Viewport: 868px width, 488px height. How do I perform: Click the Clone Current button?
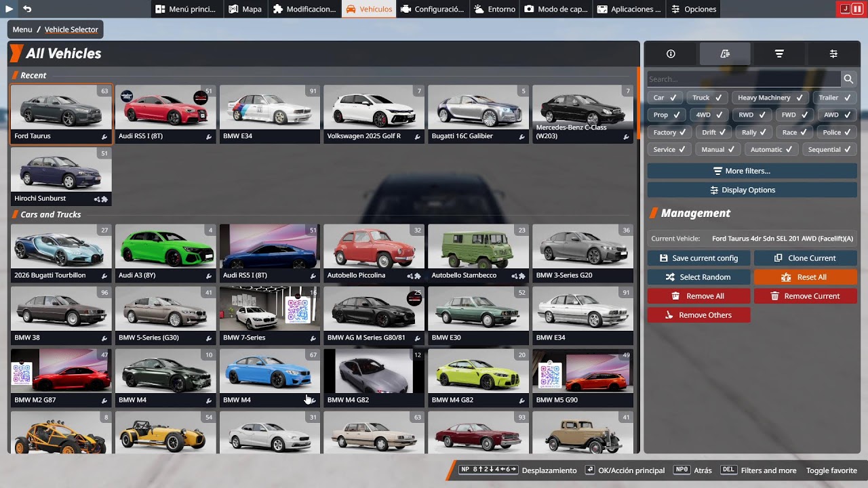(806, 258)
